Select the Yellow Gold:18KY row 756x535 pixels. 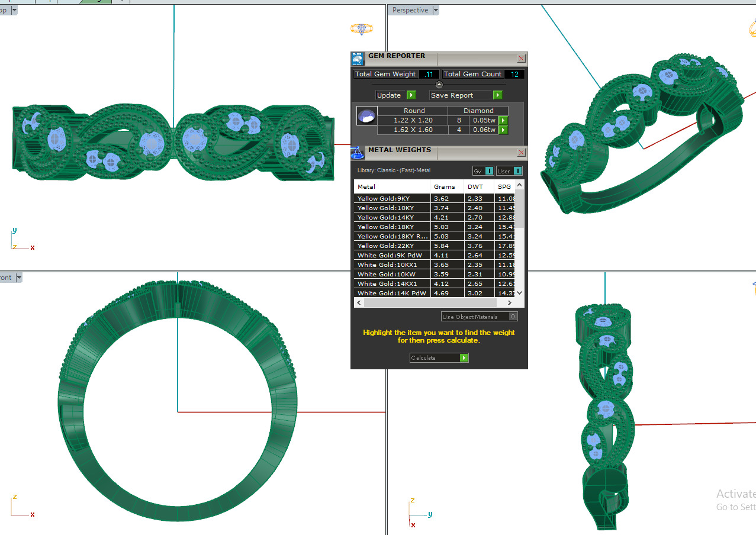pyautogui.click(x=435, y=227)
